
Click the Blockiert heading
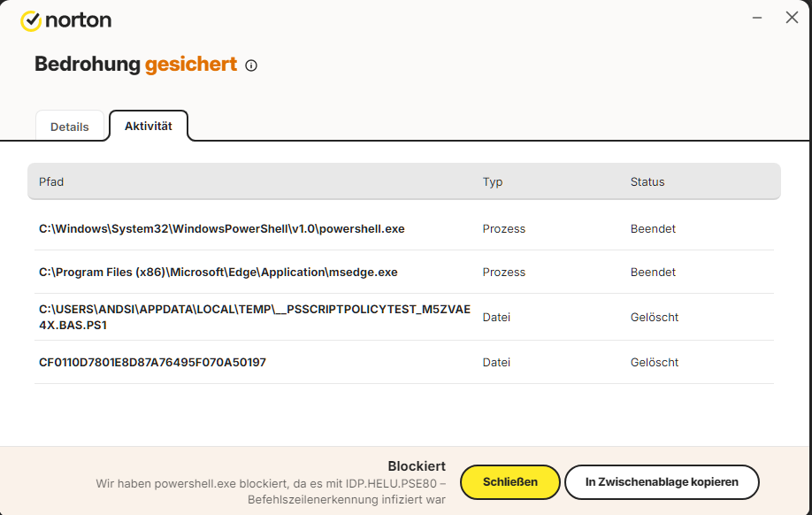pos(417,465)
